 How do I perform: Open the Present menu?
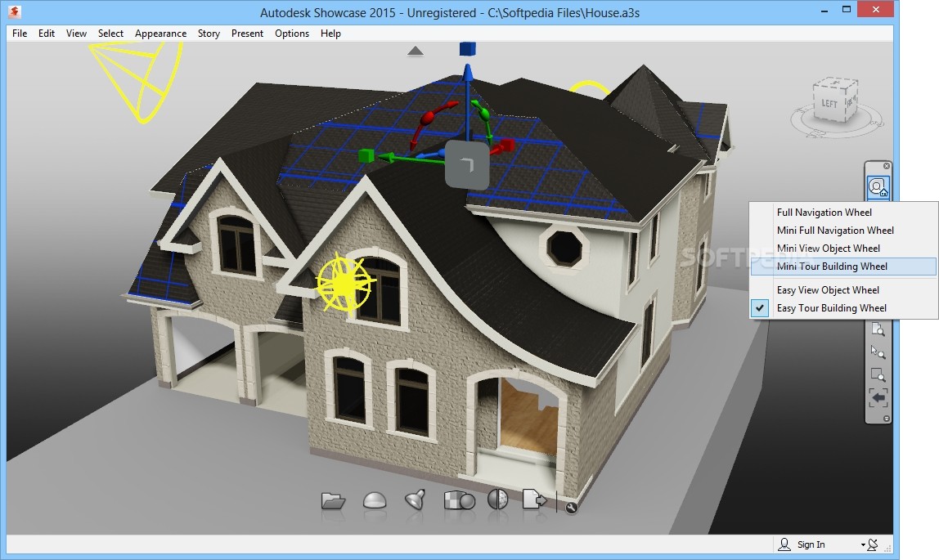click(x=247, y=34)
